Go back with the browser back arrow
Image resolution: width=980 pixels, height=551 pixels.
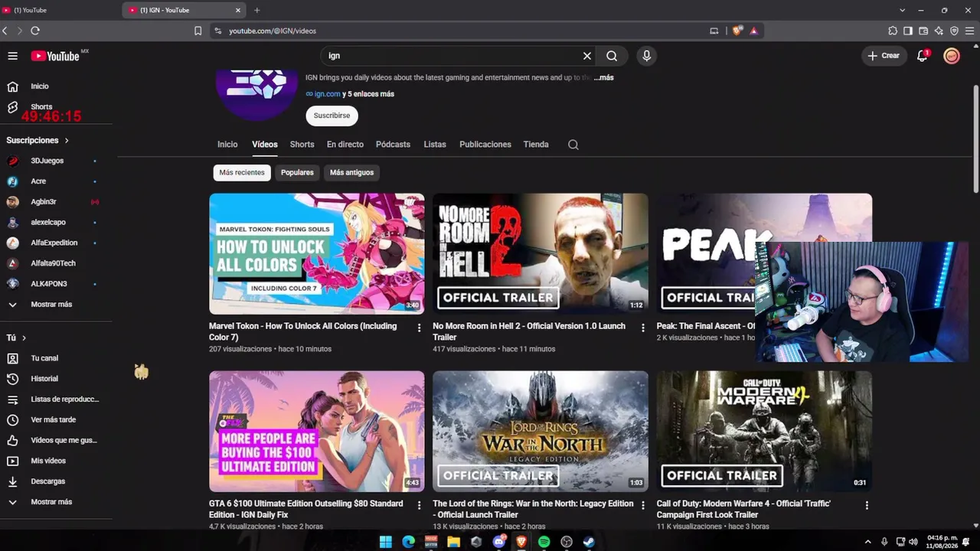coord(5,31)
